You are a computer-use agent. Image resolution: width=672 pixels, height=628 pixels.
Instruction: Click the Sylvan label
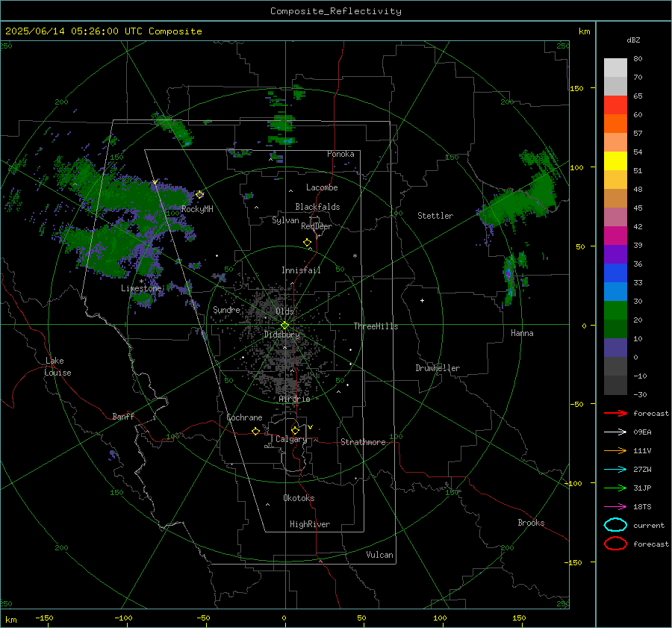[x=285, y=220]
